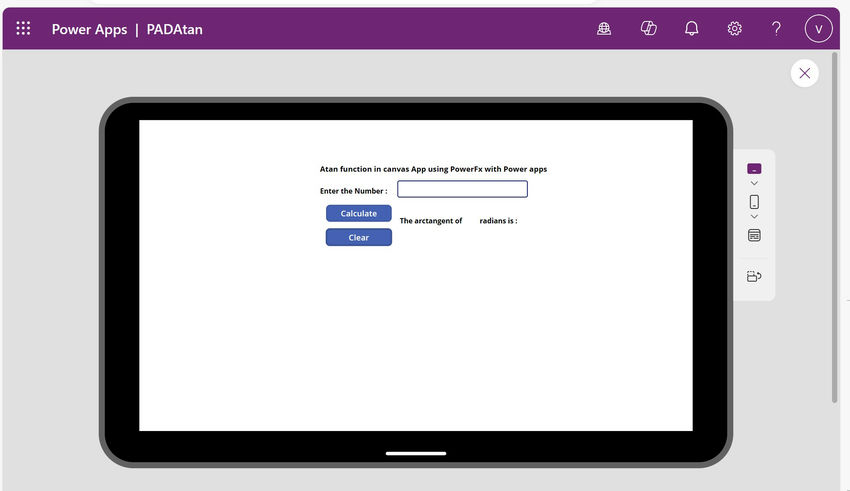Image resolution: width=850 pixels, height=491 pixels.
Task: Open the settings gear
Action: [x=735, y=28]
